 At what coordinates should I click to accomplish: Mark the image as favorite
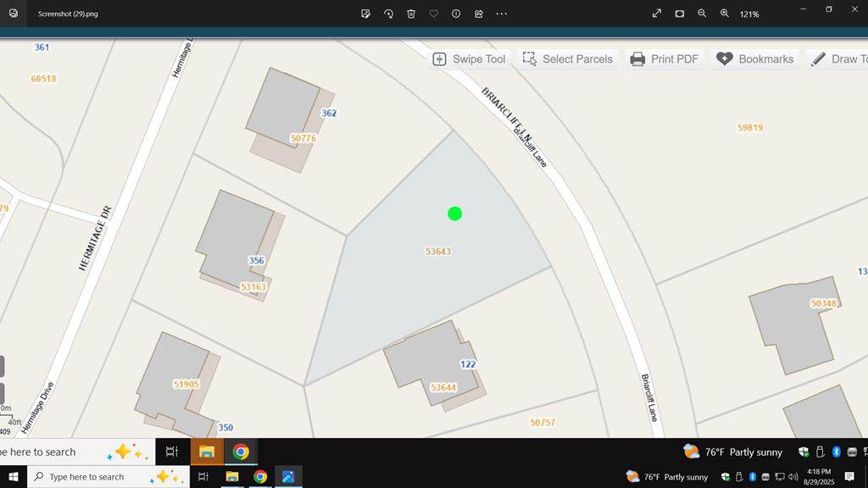(433, 14)
